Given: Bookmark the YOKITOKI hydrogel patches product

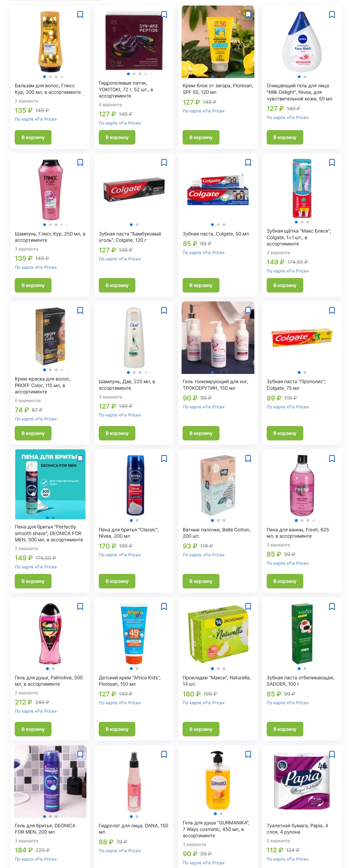Looking at the screenshot, I should point(164,14).
